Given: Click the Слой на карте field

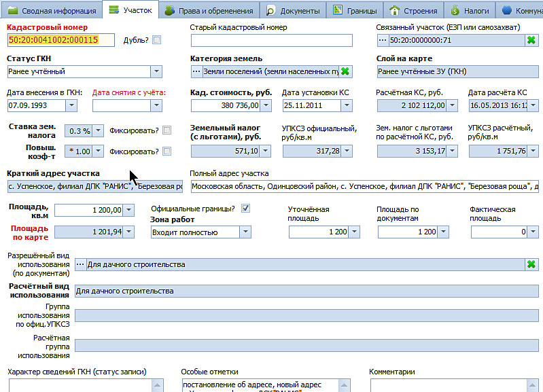Looking at the screenshot, I should point(457,72).
